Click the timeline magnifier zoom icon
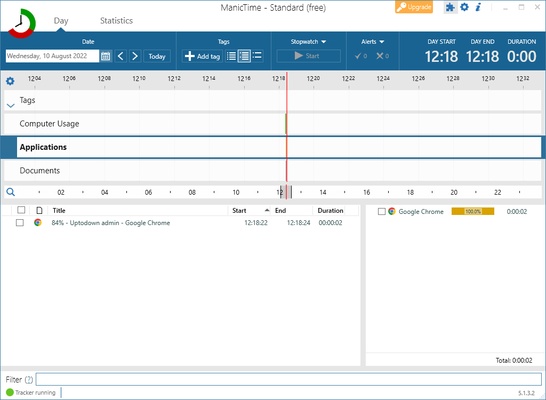 pos(11,192)
